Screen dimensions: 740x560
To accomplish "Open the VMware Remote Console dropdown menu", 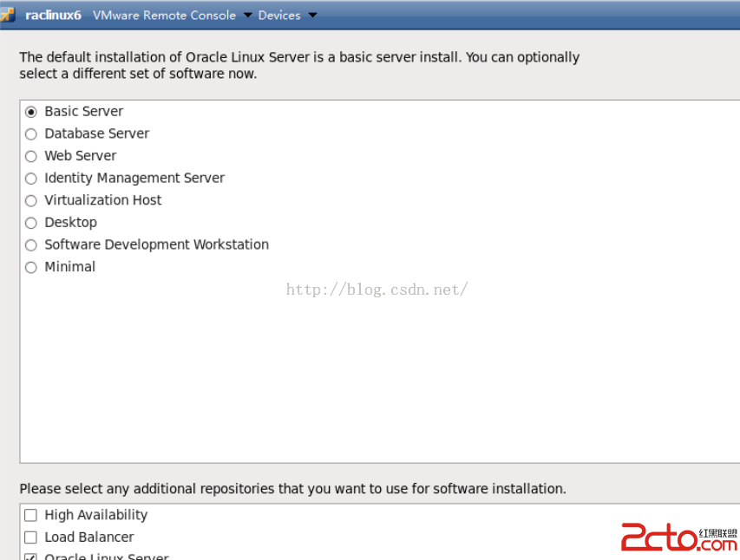I will pyautogui.click(x=173, y=15).
